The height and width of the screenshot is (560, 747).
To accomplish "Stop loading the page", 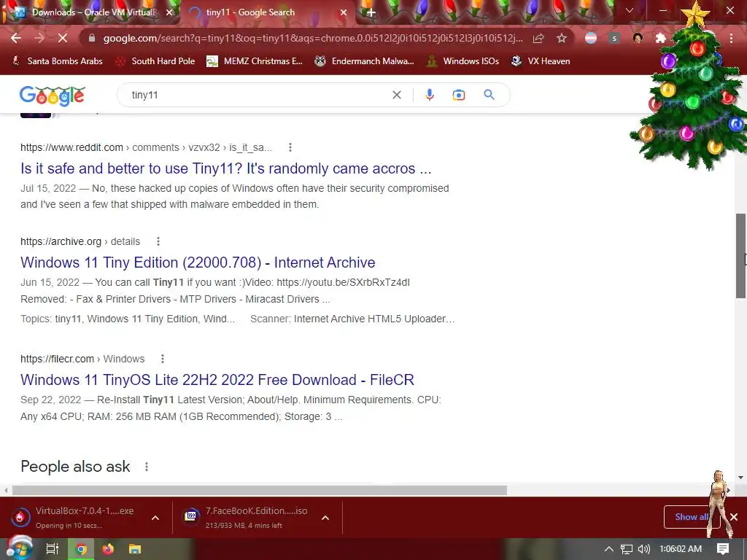I will 63,38.
